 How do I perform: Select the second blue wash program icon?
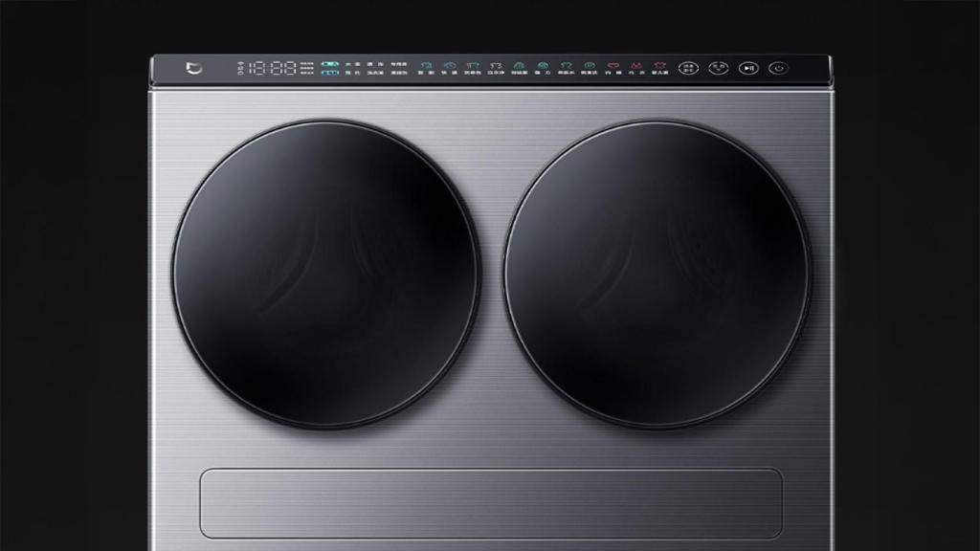pyautogui.click(x=450, y=68)
